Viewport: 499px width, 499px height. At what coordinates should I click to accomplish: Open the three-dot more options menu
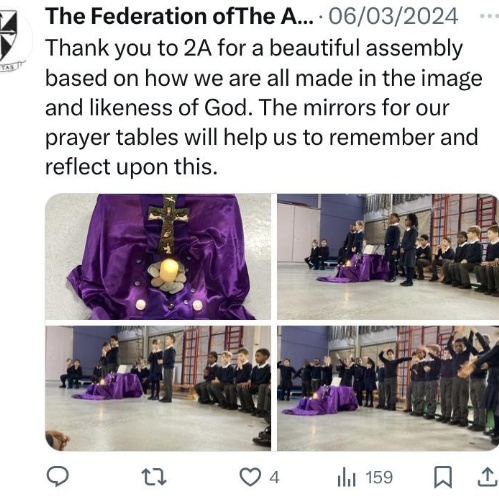coord(489,16)
